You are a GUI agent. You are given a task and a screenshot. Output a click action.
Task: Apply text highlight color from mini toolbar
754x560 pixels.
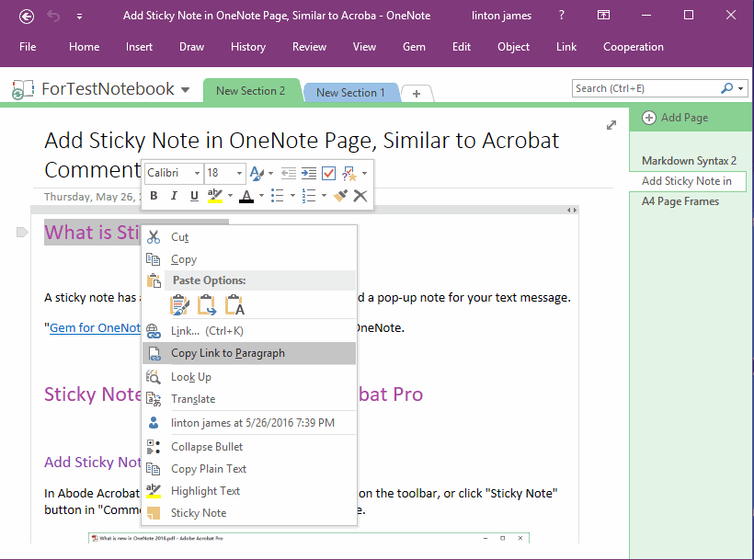(214, 195)
